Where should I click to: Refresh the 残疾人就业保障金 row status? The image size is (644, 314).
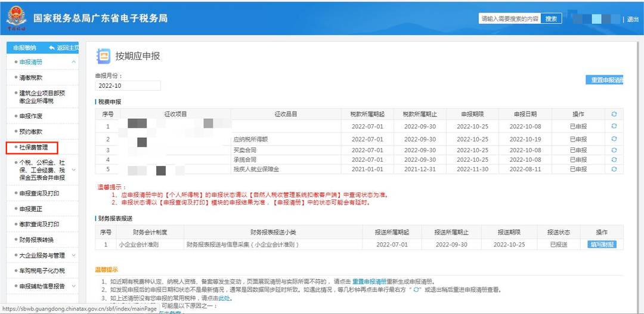(x=614, y=169)
